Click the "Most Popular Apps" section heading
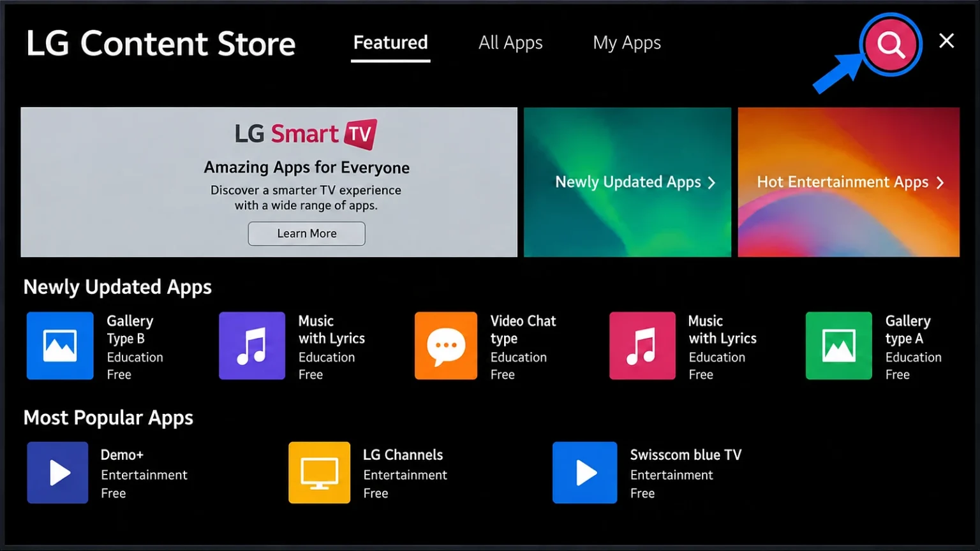980x551 pixels. click(x=108, y=418)
